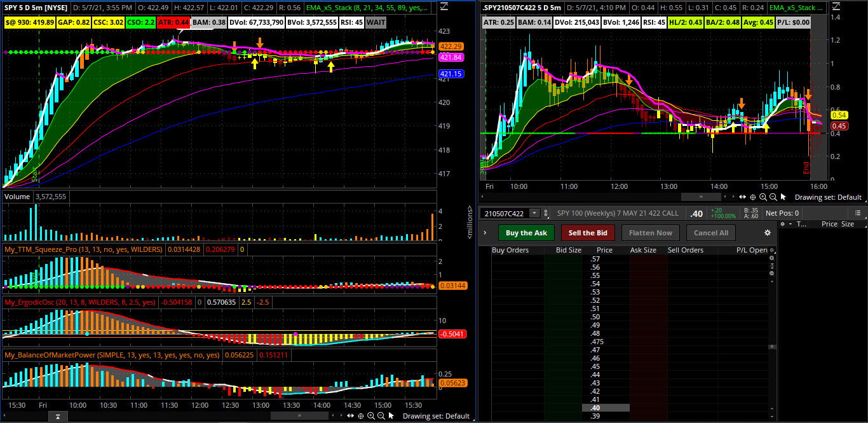Open Active Trader settings gear
Screen dimensions: 868x423
click(x=768, y=233)
